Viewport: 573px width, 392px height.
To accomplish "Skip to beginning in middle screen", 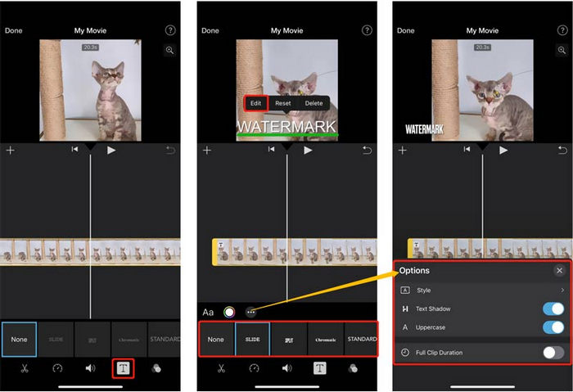I will [271, 149].
